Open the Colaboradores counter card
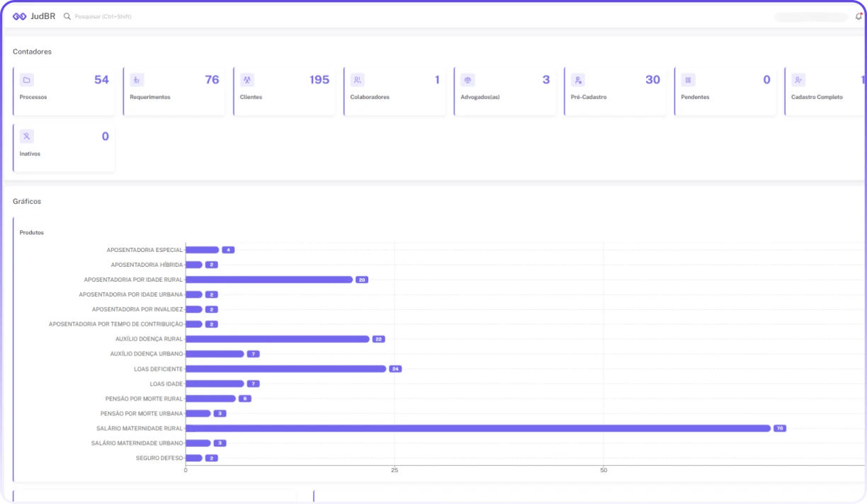Image resolution: width=867 pixels, height=504 pixels. tap(394, 91)
